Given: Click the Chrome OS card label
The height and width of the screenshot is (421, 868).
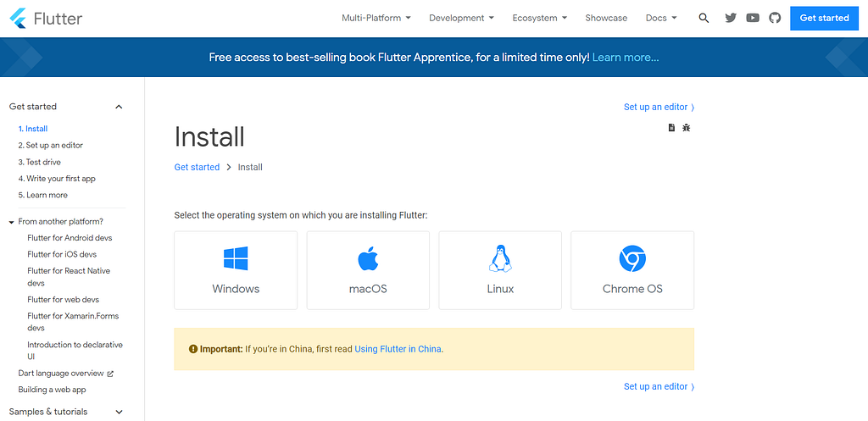Looking at the screenshot, I should pos(632,289).
